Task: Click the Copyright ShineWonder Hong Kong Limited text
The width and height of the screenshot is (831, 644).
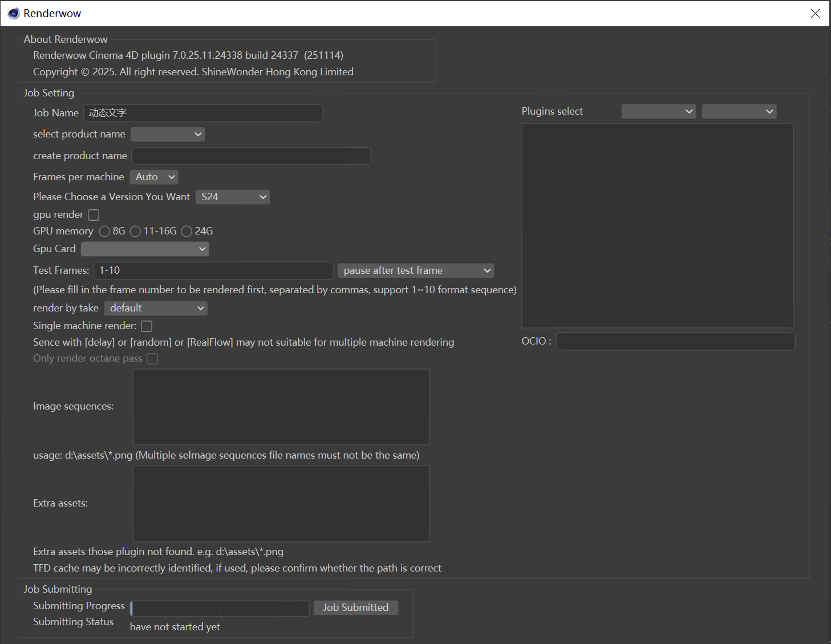Action: (193, 72)
